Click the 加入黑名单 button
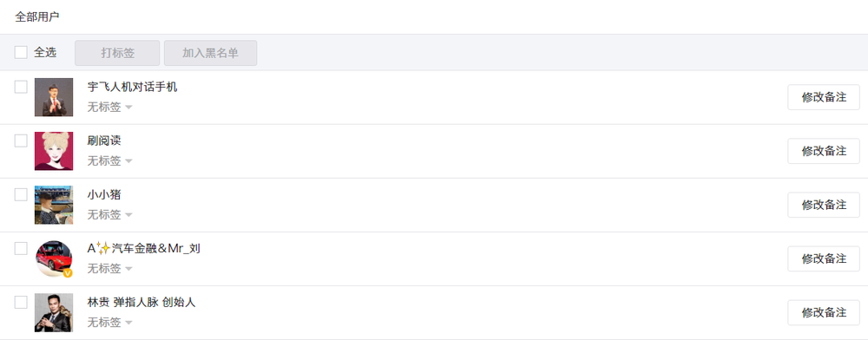Viewport: 868px width, 340px height. [x=210, y=53]
